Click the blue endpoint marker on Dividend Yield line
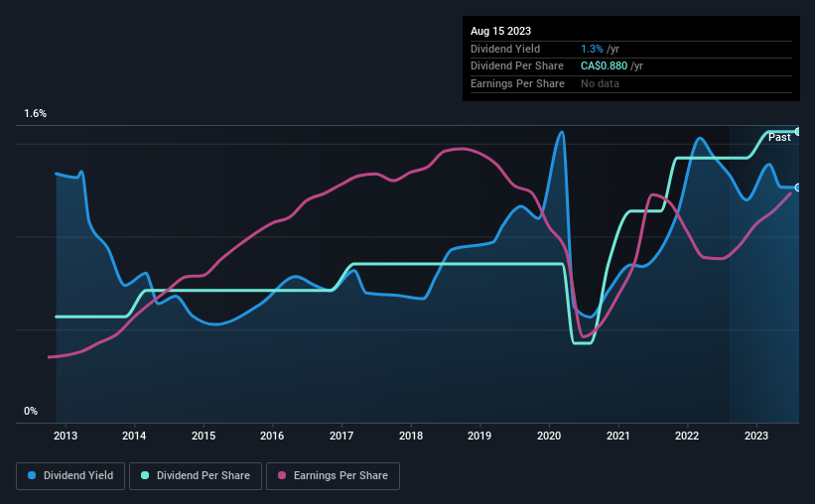815x504 pixels. [x=797, y=188]
